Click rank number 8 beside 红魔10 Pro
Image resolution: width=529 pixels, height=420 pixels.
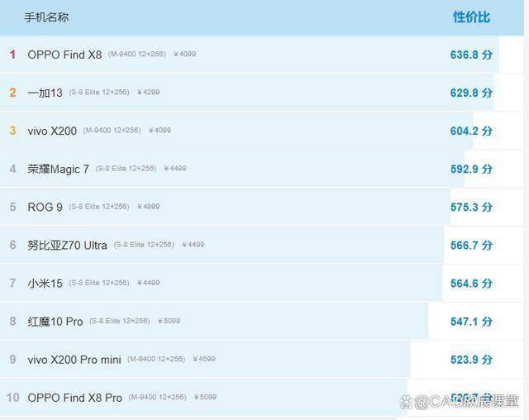pyautogui.click(x=12, y=321)
